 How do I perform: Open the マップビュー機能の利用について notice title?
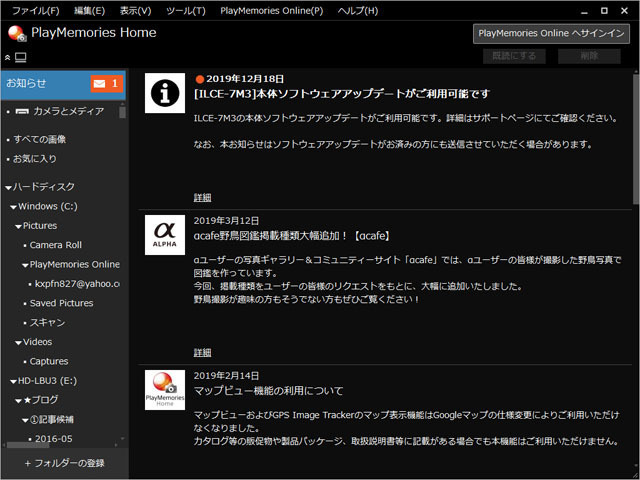[x=268, y=391]
